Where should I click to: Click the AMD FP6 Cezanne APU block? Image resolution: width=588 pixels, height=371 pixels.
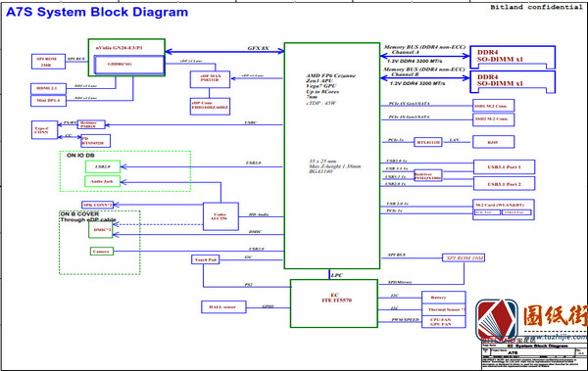point(332,156)
